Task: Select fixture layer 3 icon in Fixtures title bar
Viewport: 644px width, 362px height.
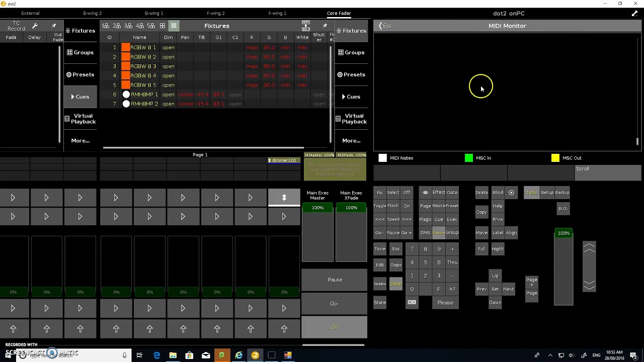Action: (128, 26)
